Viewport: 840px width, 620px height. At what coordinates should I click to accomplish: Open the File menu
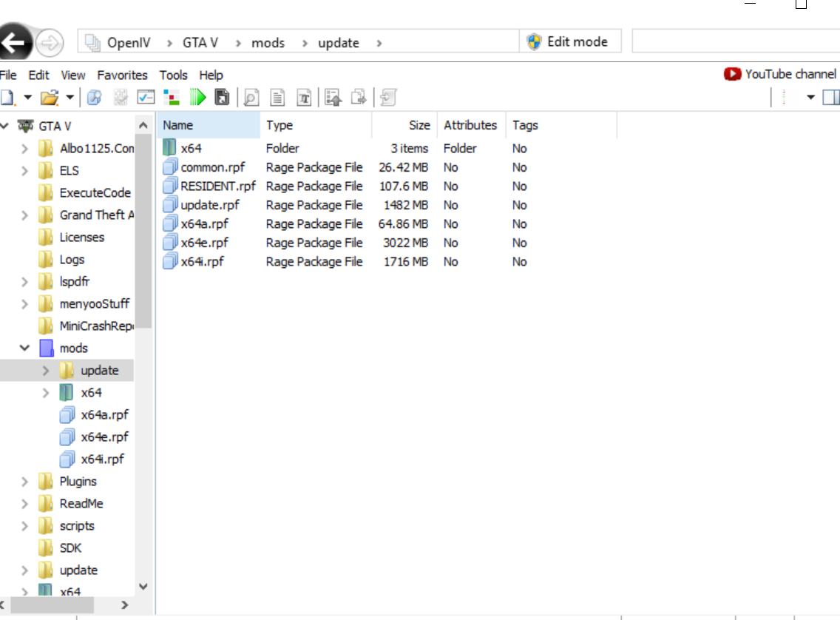tap(8, 75)
